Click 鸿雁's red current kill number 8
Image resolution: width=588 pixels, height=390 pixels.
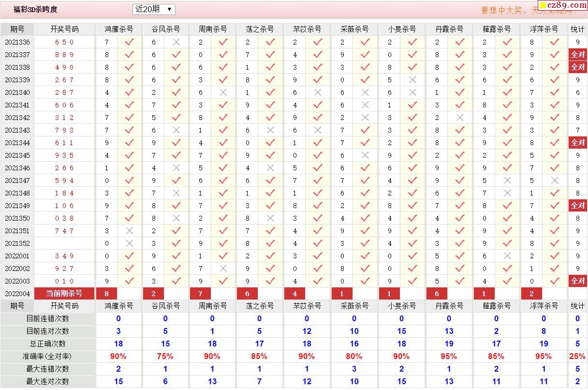(x=106, y=294)
